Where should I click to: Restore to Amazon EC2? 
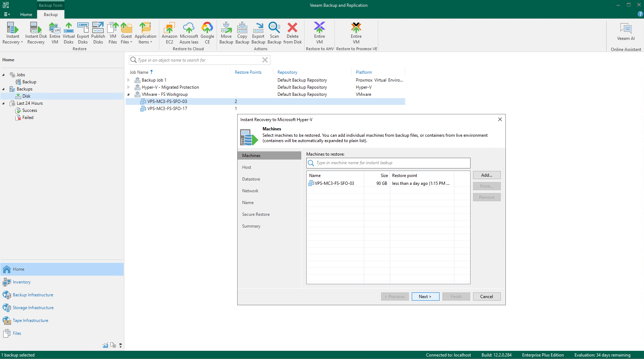(170, 33)
